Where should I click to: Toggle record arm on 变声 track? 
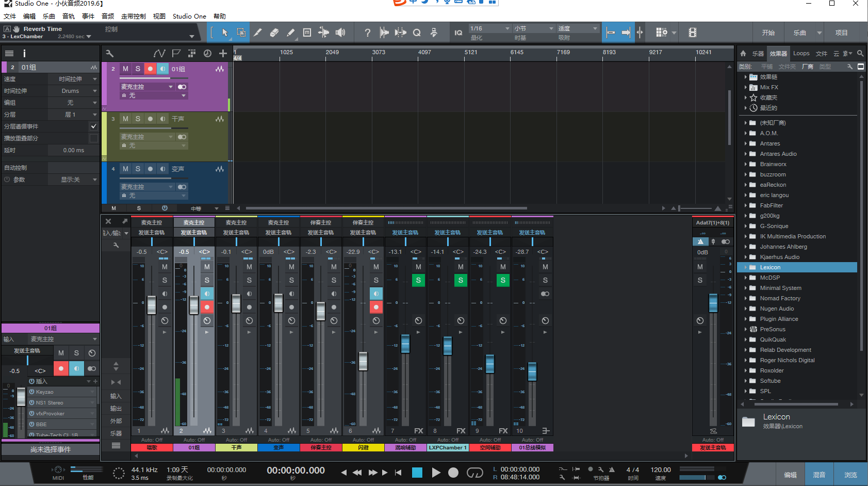pos(150,169)
